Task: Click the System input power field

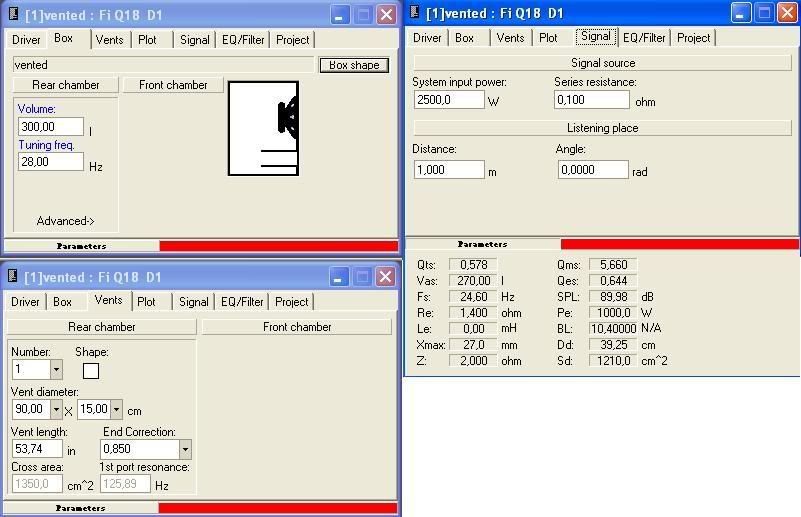Action: 449,100
